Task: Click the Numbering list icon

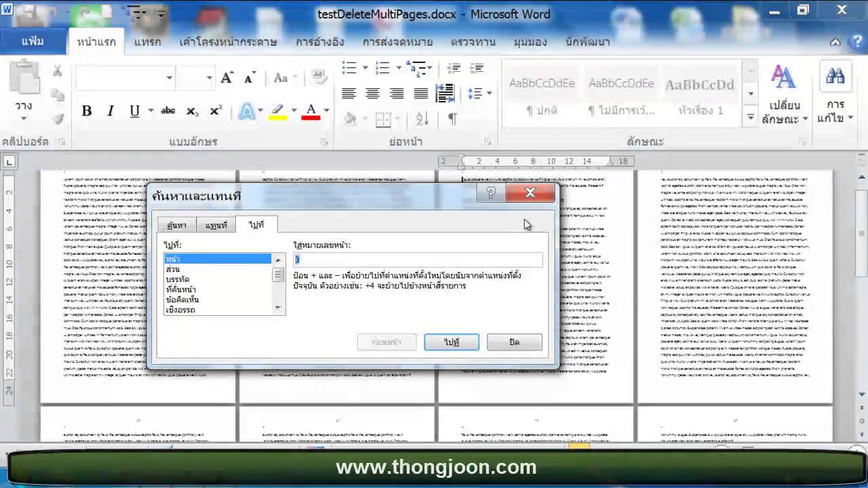Action: [383, 68]
